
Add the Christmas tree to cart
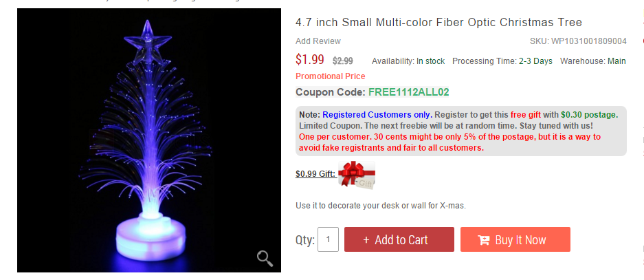[x=399, y=239]
